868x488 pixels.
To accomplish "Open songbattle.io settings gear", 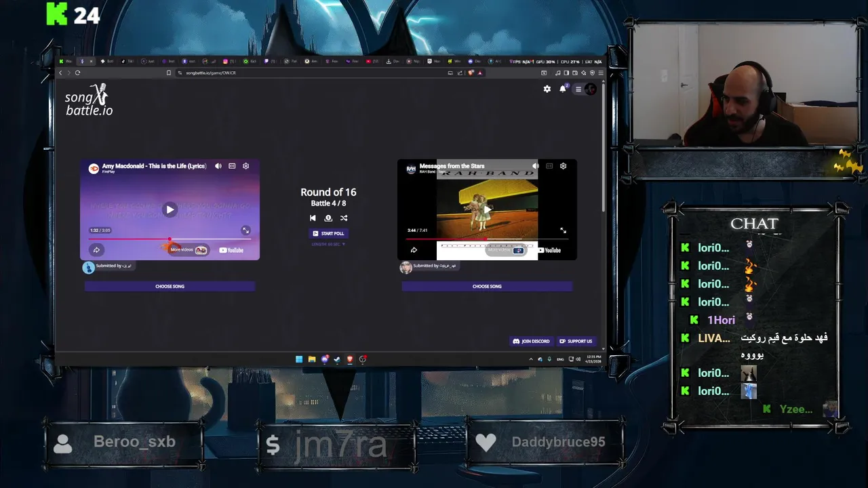I will tap(547, 89).
